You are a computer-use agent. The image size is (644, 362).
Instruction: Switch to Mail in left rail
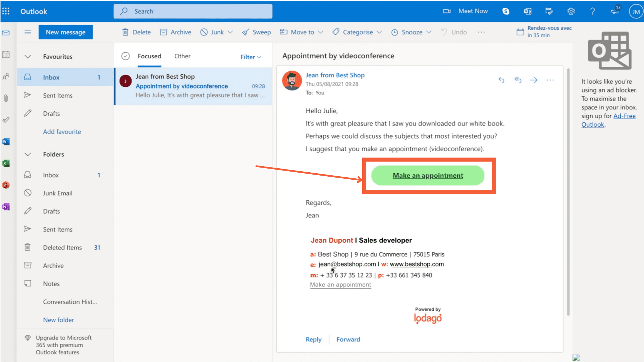(6, 33)
